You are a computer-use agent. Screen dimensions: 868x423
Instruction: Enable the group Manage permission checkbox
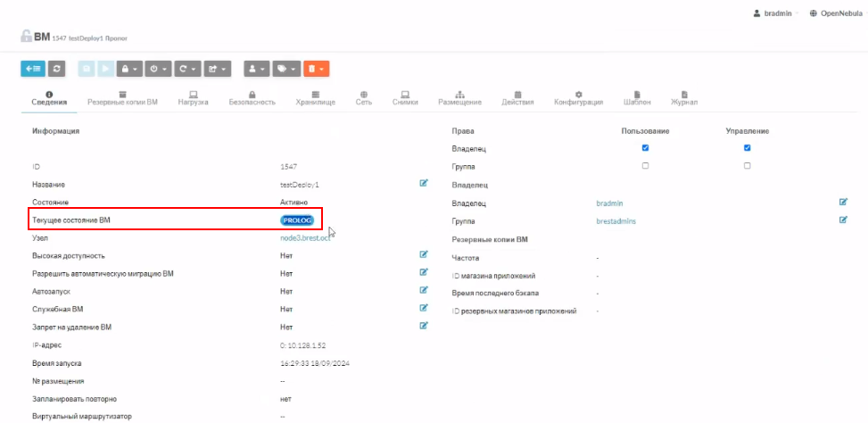click(x=748, y=166)
